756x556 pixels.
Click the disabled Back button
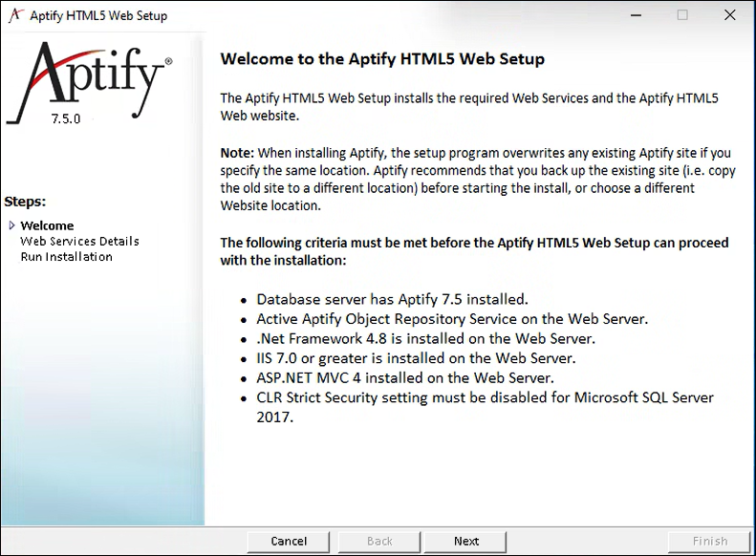coord(379,542)
